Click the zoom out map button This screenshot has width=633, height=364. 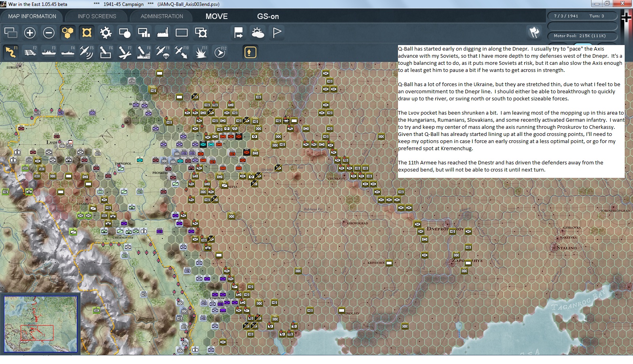pos(49,33)
